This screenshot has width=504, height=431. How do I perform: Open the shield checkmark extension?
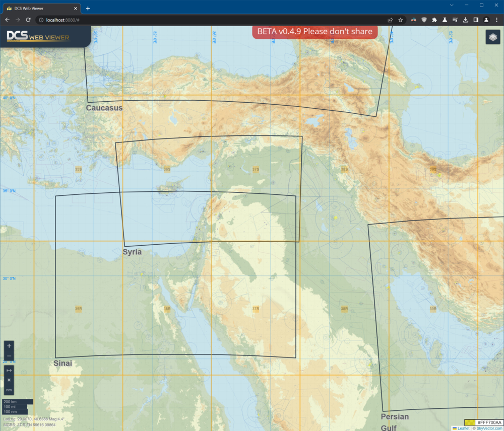point(424,20)
